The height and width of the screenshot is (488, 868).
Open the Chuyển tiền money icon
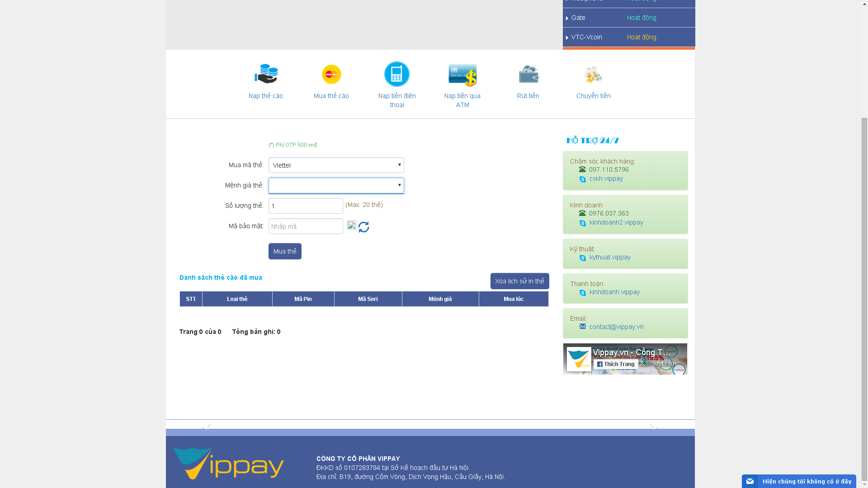(x=593, y=75)
